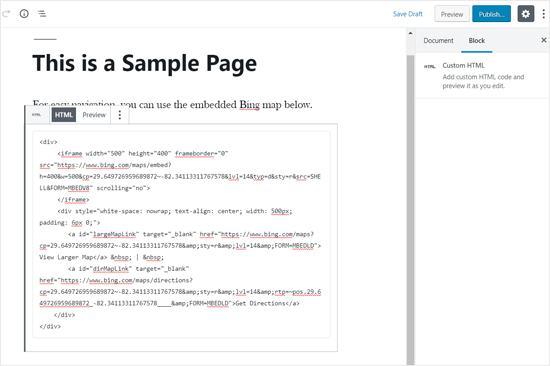Switch to the Block tab
This screenshot has height=366, width=550.
[477, 41]
